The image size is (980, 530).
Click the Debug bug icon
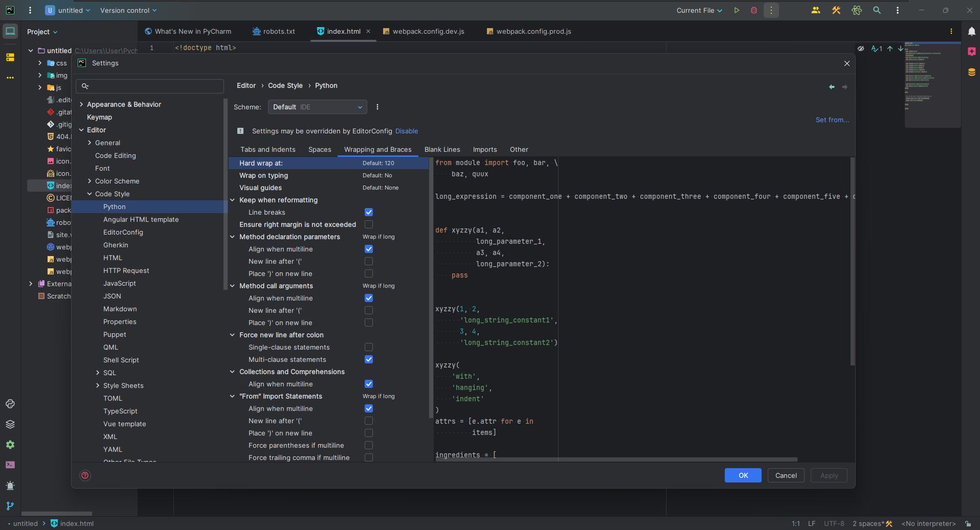(753, 10)
